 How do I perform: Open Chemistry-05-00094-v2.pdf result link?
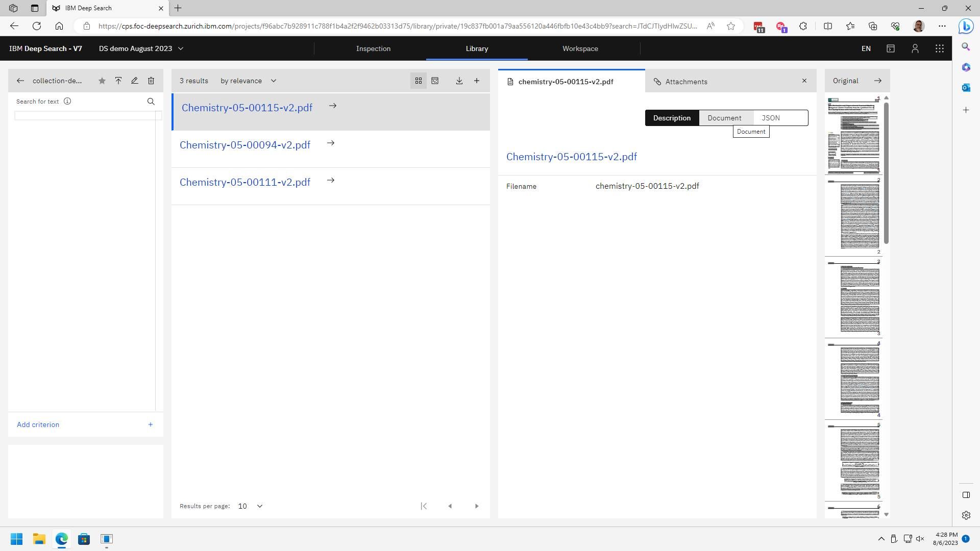coord(245,145)
